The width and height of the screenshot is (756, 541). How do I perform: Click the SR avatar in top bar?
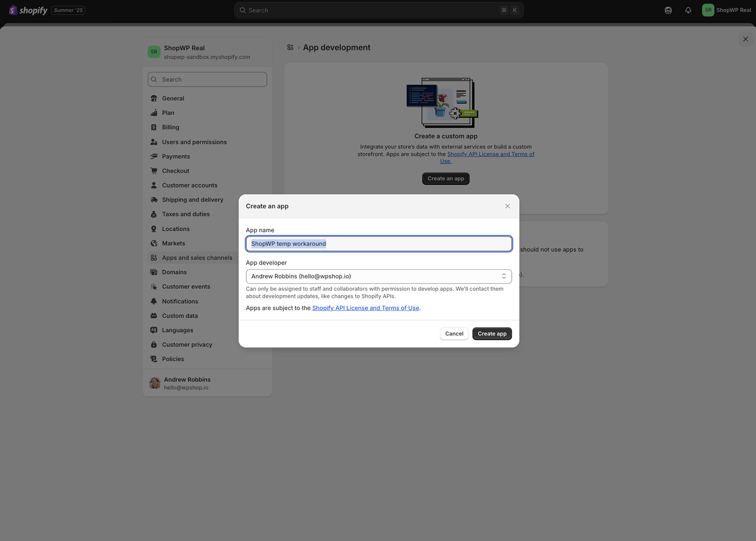(x=708, y=10)
